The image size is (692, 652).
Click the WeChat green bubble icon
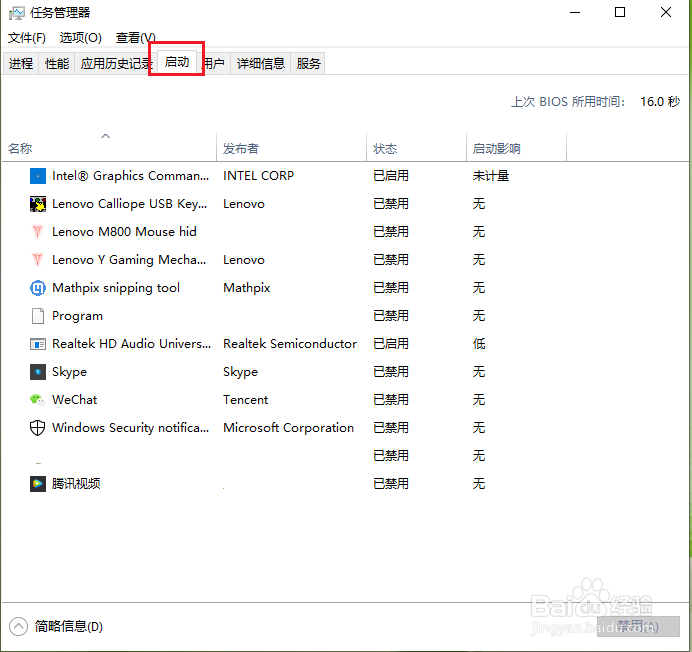38,400
